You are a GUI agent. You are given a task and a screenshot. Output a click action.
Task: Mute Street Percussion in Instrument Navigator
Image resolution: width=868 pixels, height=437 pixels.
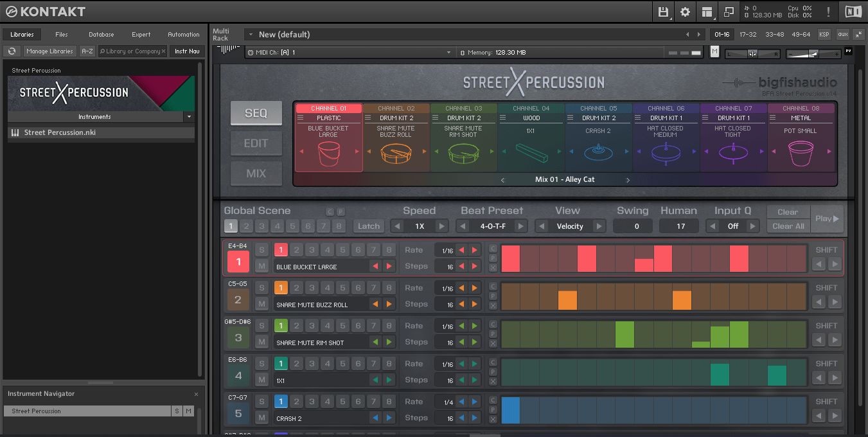click(188, 411)
